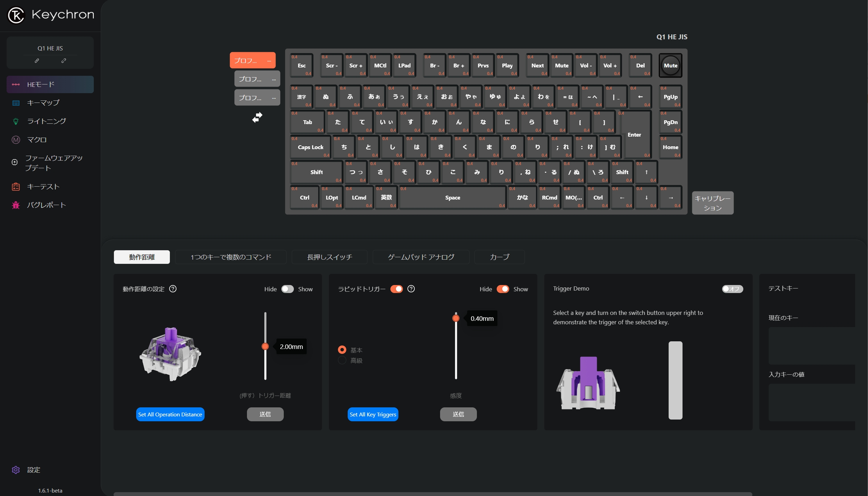This screenshot has height=496, width=868.
Task: Click the horizontal scrollbar at the bottom
Action: (432, 494)
